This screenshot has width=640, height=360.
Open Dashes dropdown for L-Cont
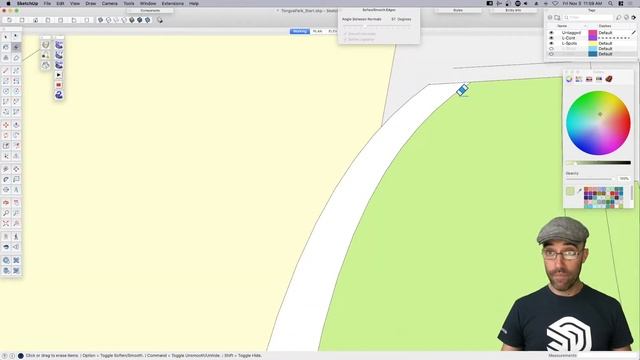tap(613, 38)
